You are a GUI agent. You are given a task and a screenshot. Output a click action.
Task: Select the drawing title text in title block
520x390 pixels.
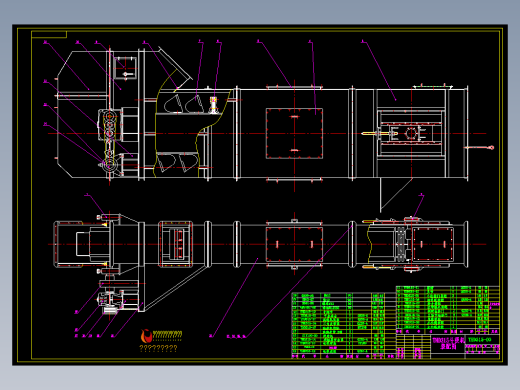tap(448, 343)
